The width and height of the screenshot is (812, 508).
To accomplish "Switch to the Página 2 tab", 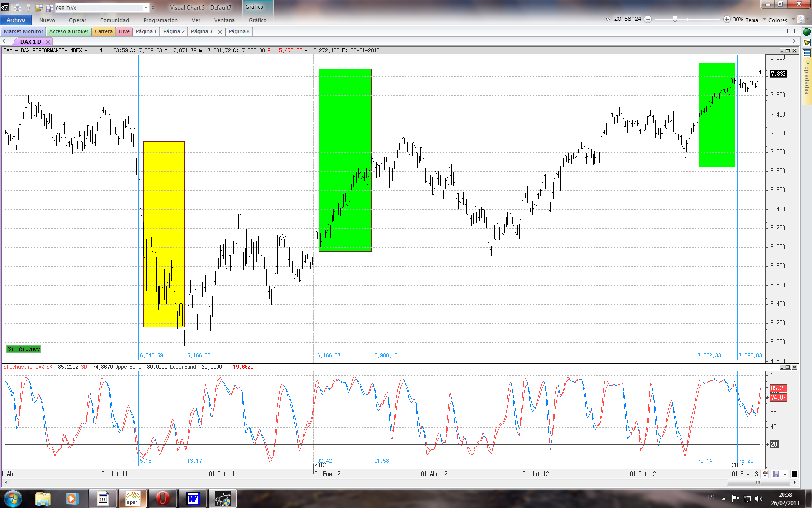I will (x=174, y=31).
